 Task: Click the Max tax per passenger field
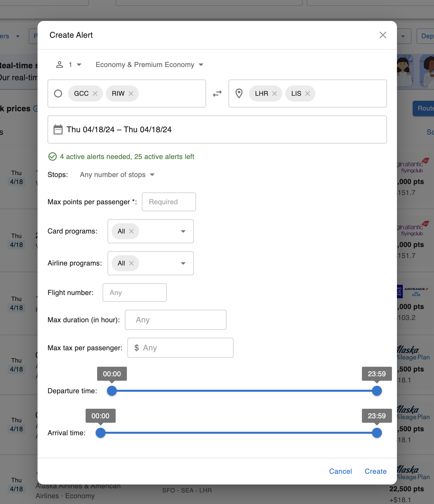point(180,348)
